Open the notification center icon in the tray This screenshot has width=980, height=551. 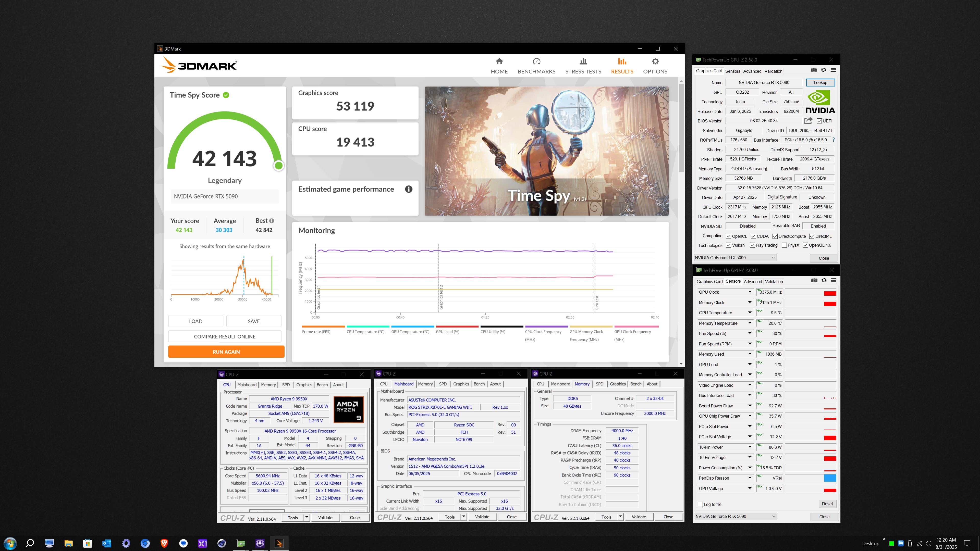point(967,543)
